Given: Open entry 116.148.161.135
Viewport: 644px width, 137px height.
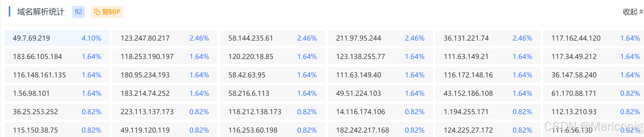Looking at the screenshot, I should 57,75.
